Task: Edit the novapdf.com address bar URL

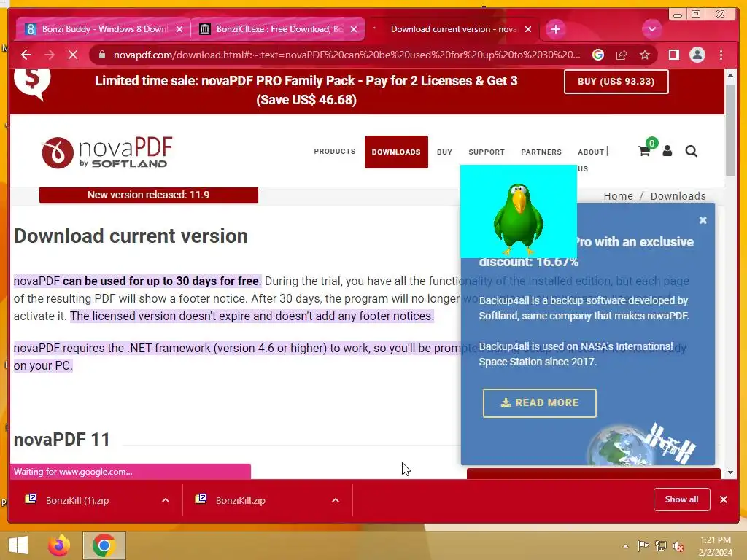Action: [x=347, y=55]
